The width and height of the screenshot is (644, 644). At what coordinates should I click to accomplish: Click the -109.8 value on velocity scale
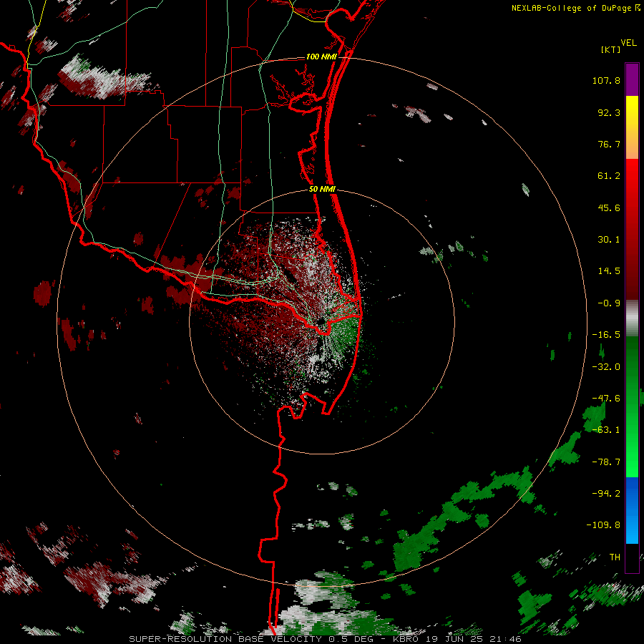click(x=603, y=525)
